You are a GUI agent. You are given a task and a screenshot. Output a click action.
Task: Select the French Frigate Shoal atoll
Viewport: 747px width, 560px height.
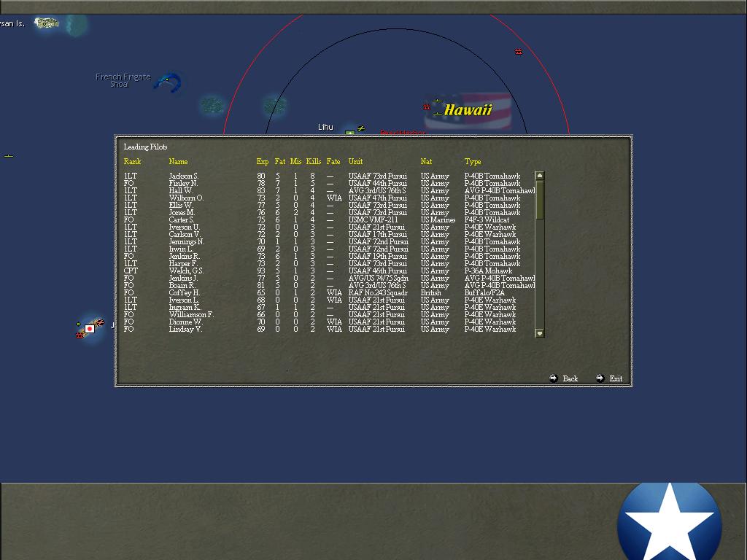168,83
